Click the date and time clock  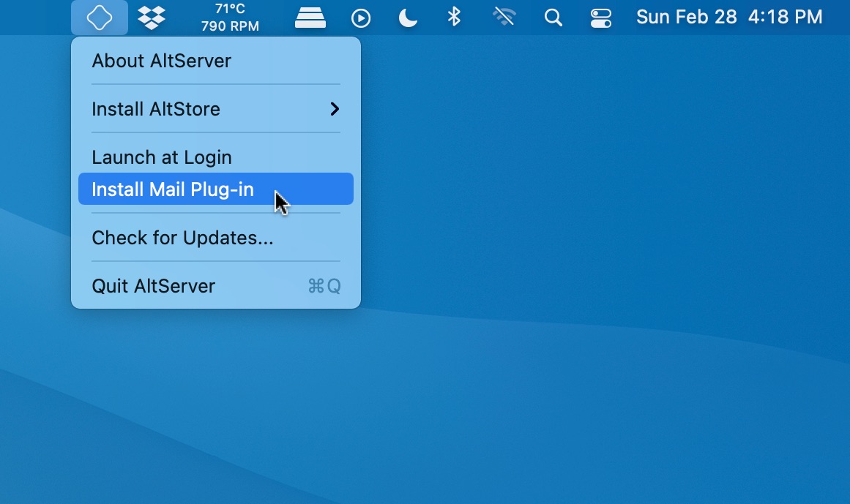[x=729, y=17]
